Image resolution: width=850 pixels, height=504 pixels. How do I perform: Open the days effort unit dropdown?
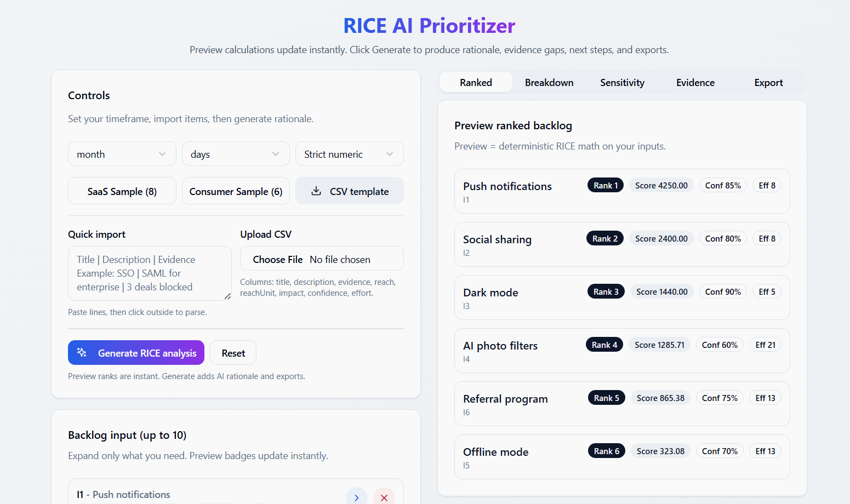235,154
